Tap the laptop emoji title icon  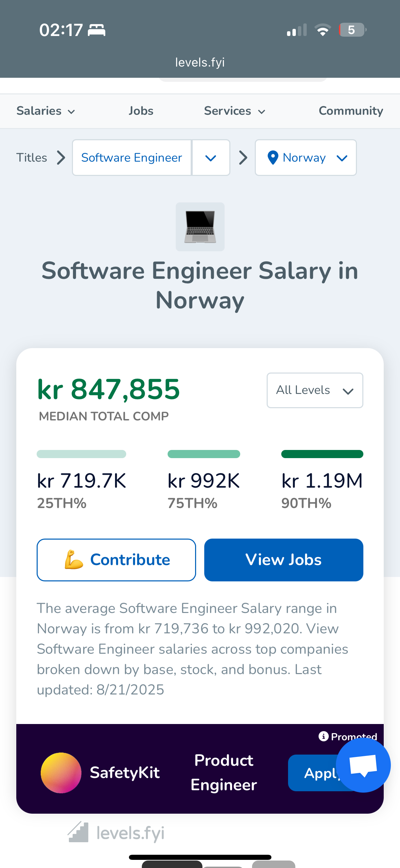coord(200,227)
